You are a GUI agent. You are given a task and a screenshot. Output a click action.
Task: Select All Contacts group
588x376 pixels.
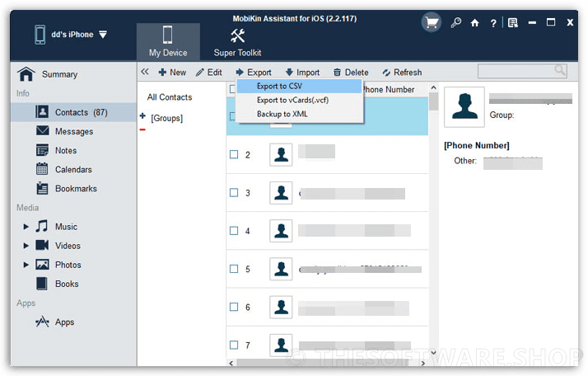170,97
